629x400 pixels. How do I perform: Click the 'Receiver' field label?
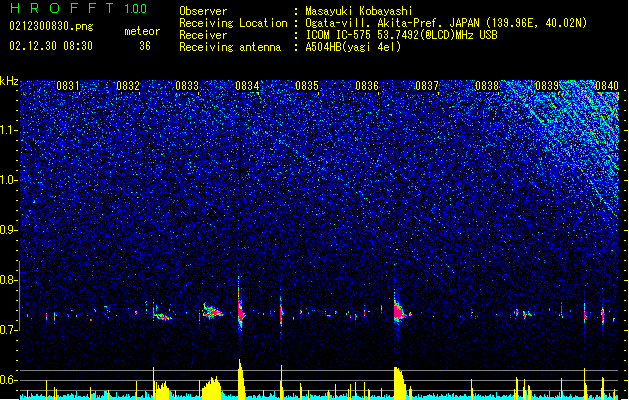pyautogui.click(x=203, y=35)
